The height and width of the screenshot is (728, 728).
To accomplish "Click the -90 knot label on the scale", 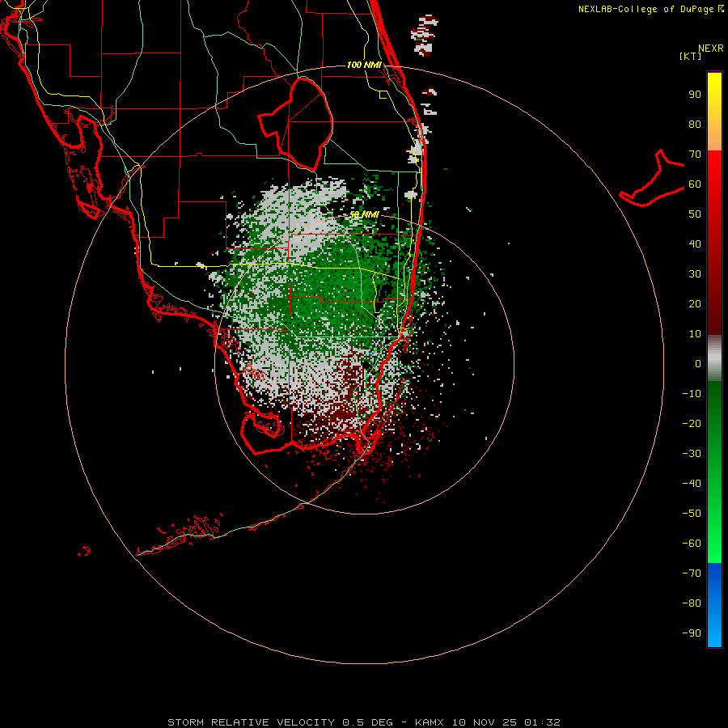I will [x=692, y=633].
